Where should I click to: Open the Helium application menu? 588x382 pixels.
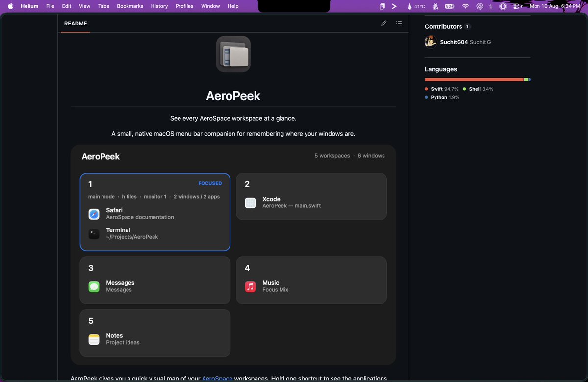[29, 6]
